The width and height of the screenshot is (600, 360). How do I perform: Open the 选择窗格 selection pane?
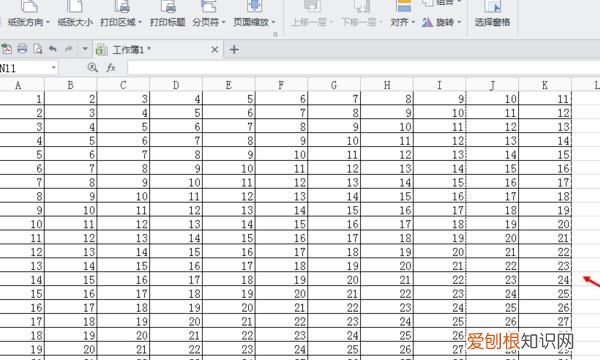pos(492,14)
